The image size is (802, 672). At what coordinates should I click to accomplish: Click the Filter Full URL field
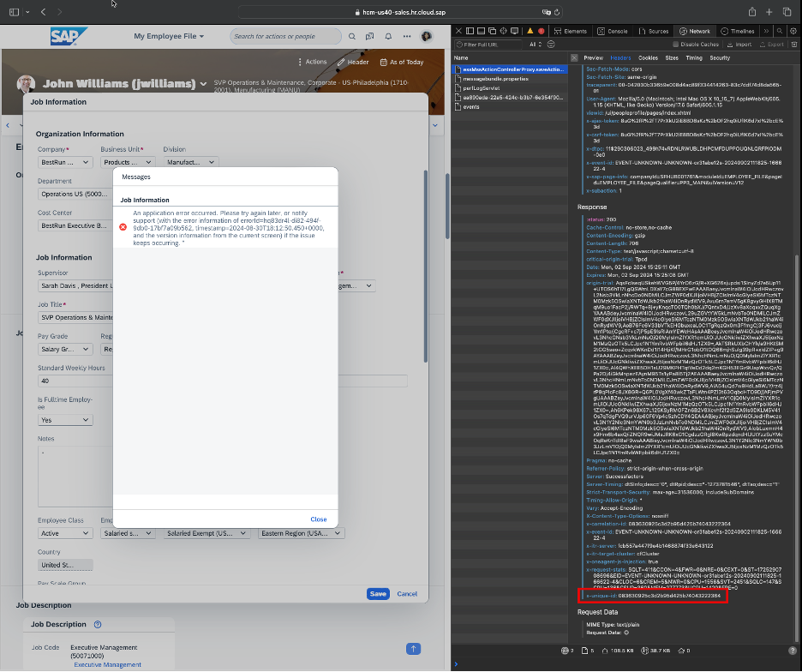489,45
